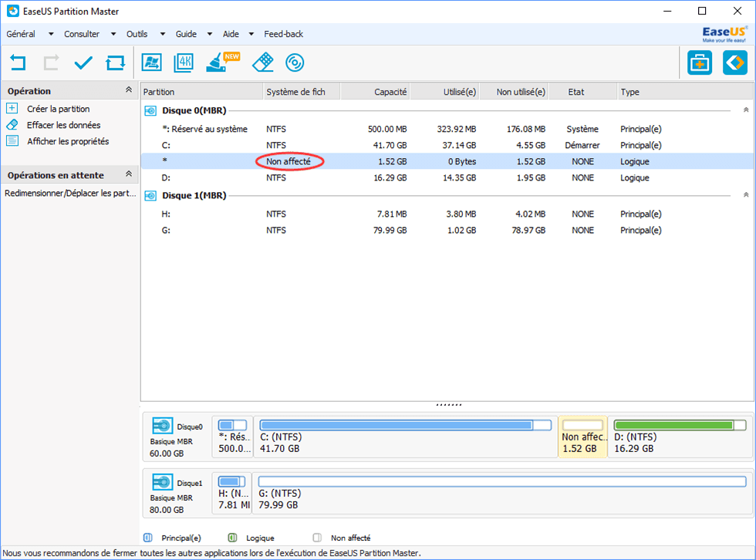Select the *: Rés.. 500.0 block in disk map

(232, 437)
